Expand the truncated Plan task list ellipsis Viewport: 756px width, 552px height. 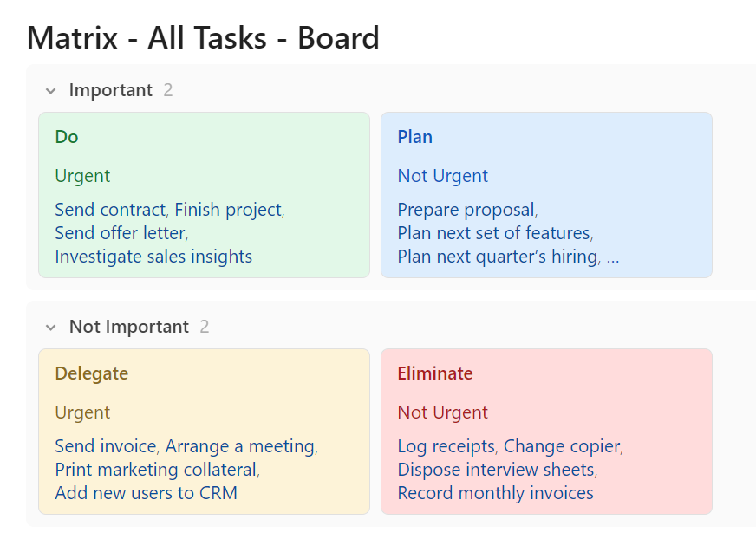pyautogui.click(x=613, y=257)
